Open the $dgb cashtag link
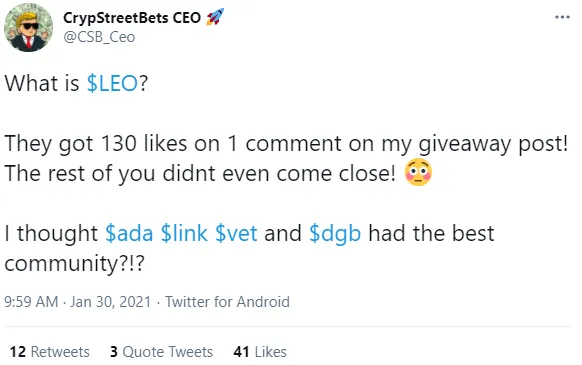The image size is (582, 365). [x=335, y=234]
